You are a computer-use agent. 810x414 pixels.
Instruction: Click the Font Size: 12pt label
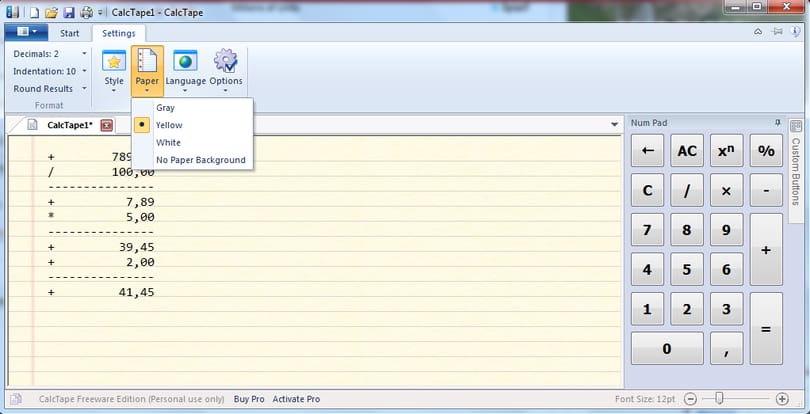coord(645,399)
